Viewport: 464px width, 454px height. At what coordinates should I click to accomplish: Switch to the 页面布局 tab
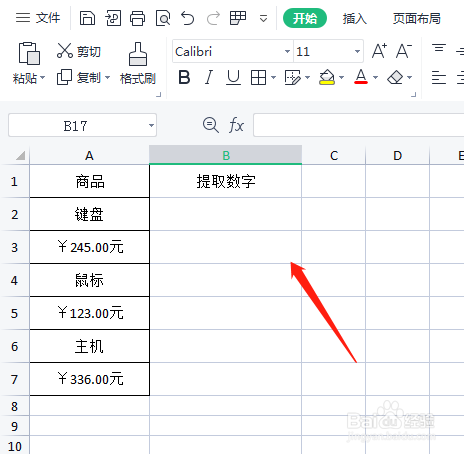416,18
